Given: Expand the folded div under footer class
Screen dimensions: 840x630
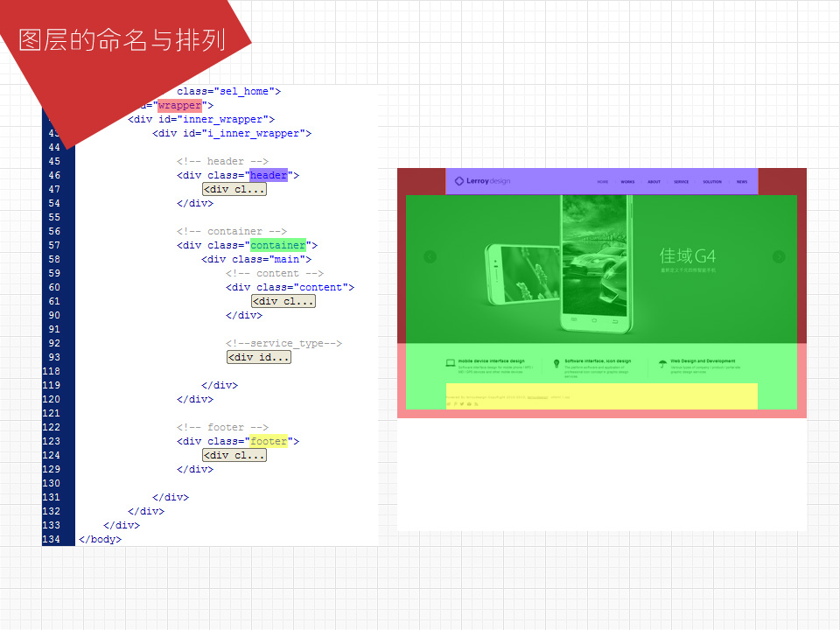Looking at the screenshot, I should 234,455.
